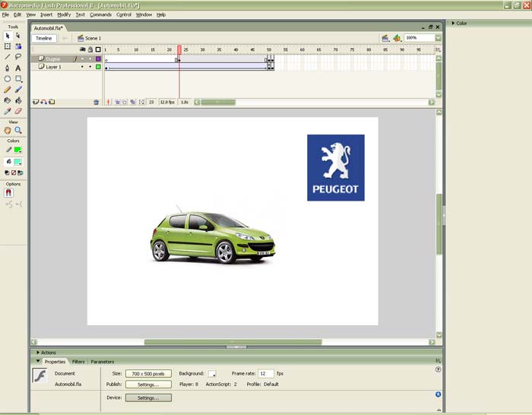Select the Rectangle tool
Image resolution: width=532 pixels, height=415 pixels.
tap(18, 79)
